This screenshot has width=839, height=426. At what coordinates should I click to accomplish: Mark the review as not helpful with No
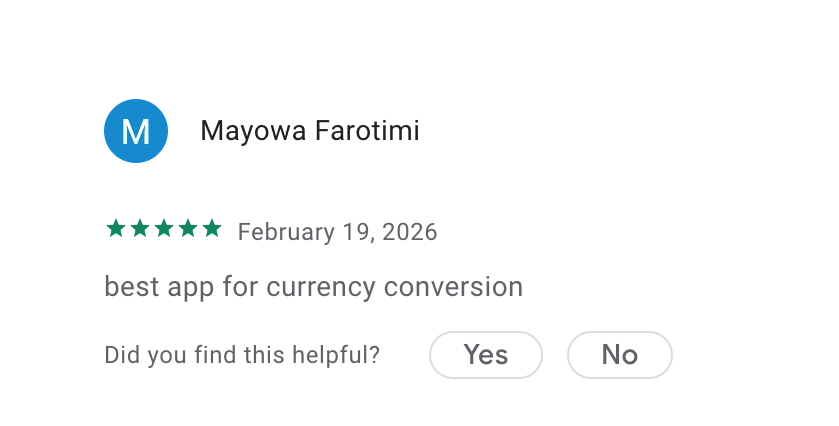pos(620,355)
